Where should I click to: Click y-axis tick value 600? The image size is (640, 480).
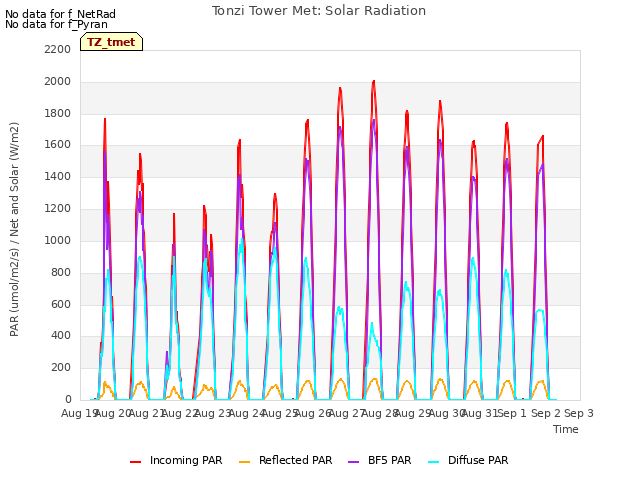(61, 304)
